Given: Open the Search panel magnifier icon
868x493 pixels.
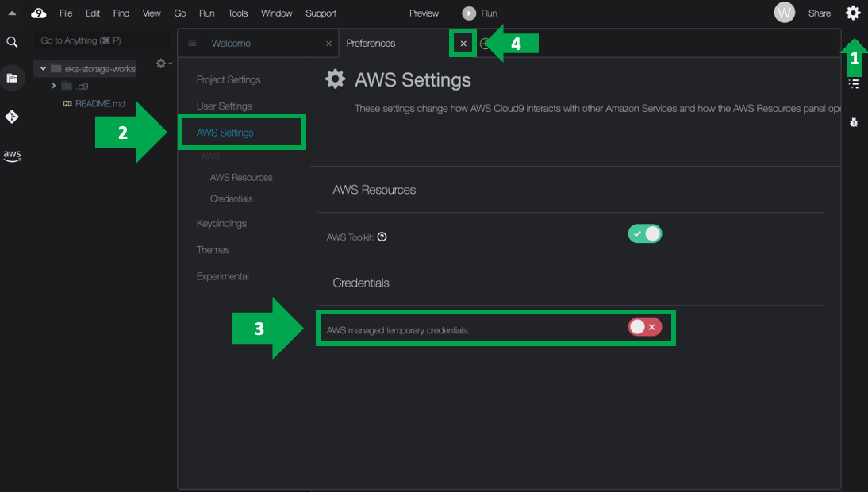Looking at the screenshot, I should (12, 42).
